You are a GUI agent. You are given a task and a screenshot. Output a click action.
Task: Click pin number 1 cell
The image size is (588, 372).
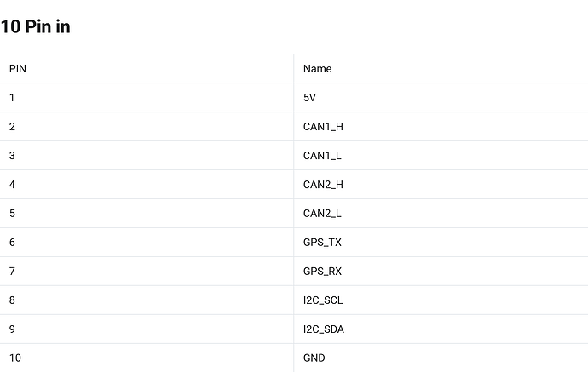tap(12, 97)
